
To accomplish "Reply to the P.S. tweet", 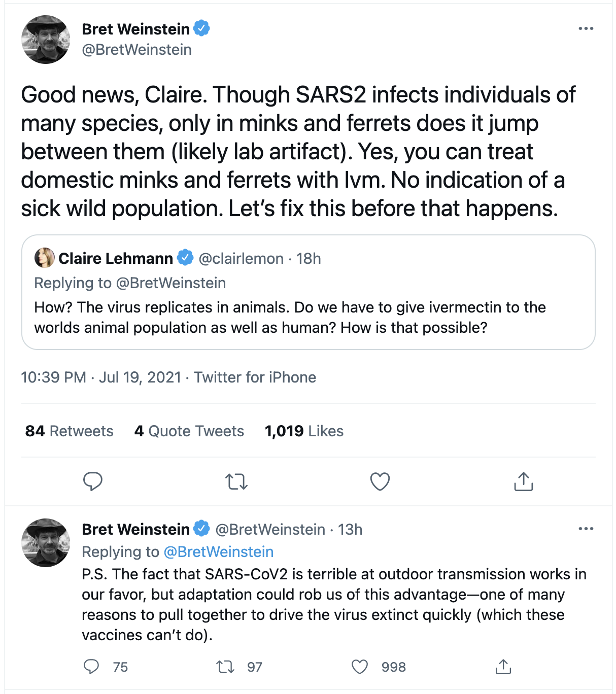I will click(91, 667).
